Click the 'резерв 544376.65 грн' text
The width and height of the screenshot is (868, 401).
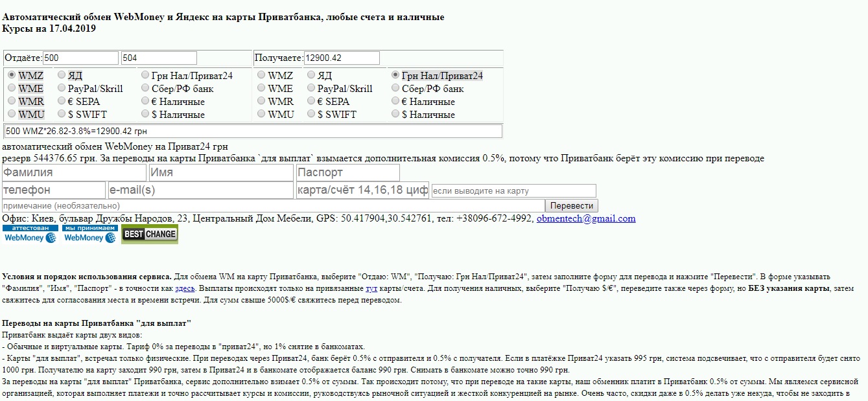(49, 158)
